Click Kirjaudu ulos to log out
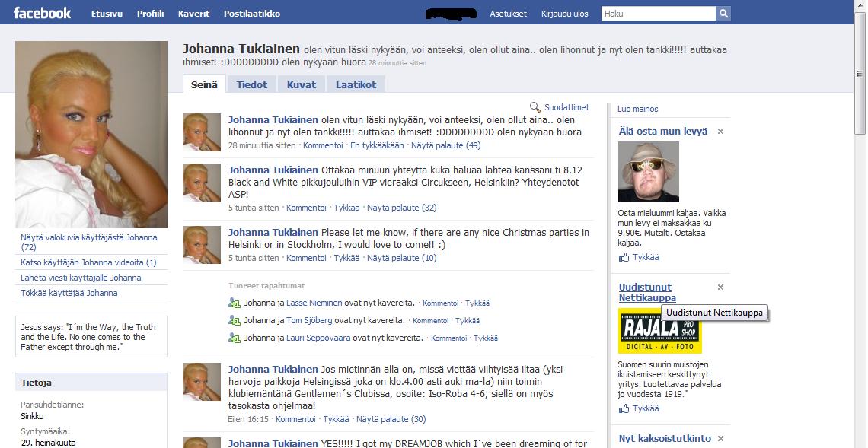Screen dimensions: 868x448 click(564, 14)
